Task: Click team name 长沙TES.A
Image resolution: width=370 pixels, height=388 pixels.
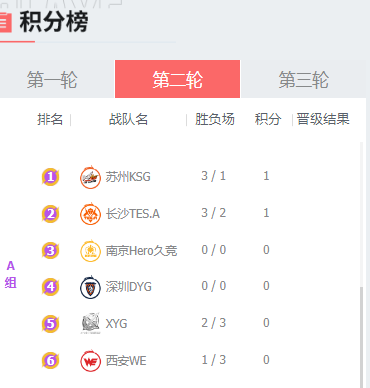Action: [133, 214]
